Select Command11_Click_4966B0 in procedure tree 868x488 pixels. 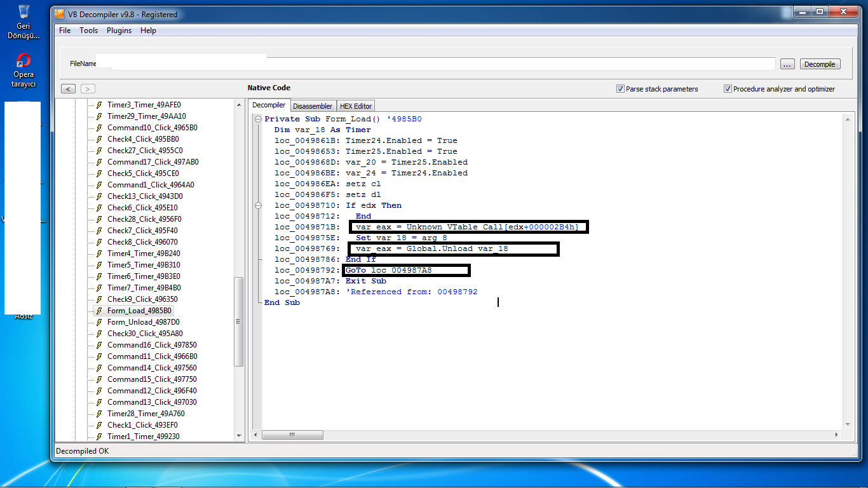pos(152,356)
